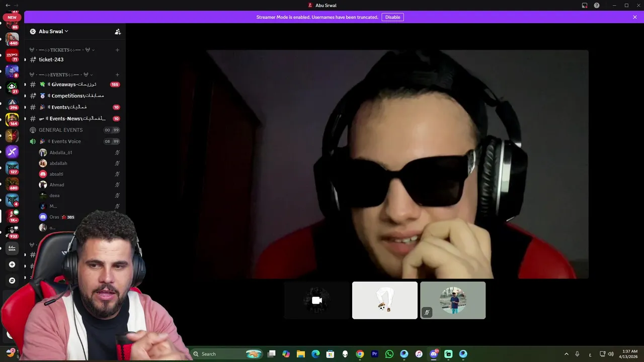644x362 pixels.
Task: Dismiss the Streamer Mode banner
Action: [x=635, y=17]
